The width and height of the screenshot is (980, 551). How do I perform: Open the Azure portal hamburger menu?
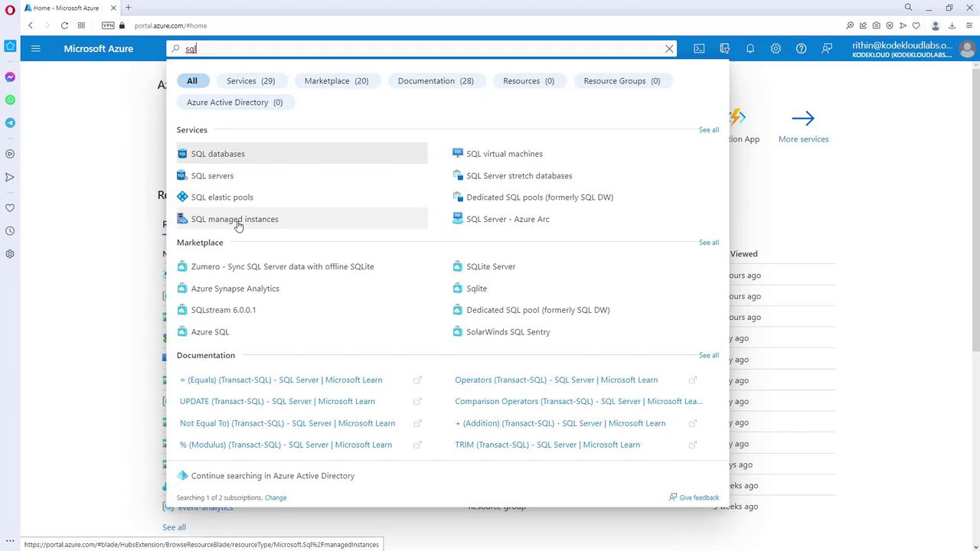point(35,48)
